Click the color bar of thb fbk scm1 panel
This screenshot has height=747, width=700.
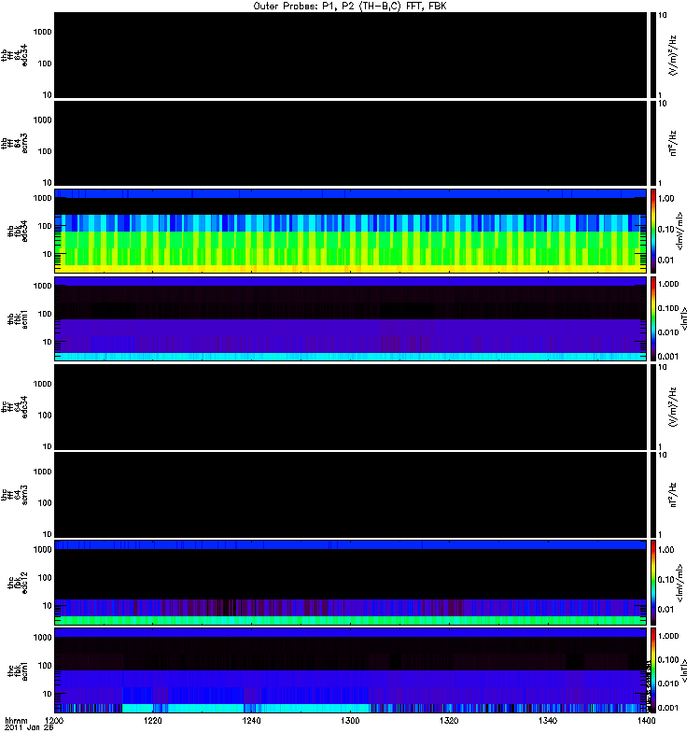[652, 319]
